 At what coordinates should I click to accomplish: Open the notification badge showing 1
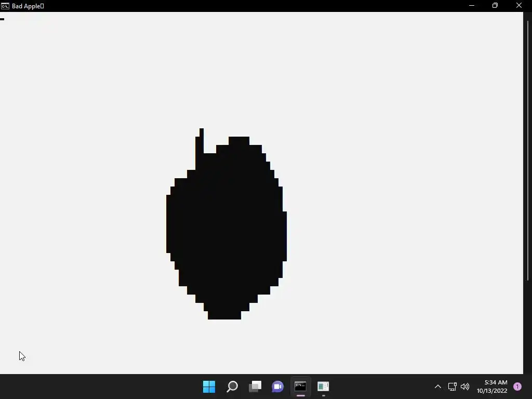(517, 387)
